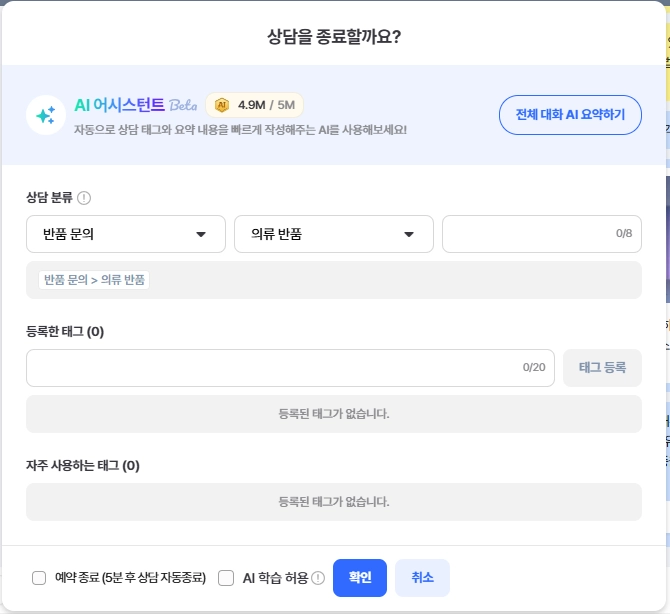Enable the 예약 종료 checkbox
Screen dimensions: 670x614
tap(39, 578)
